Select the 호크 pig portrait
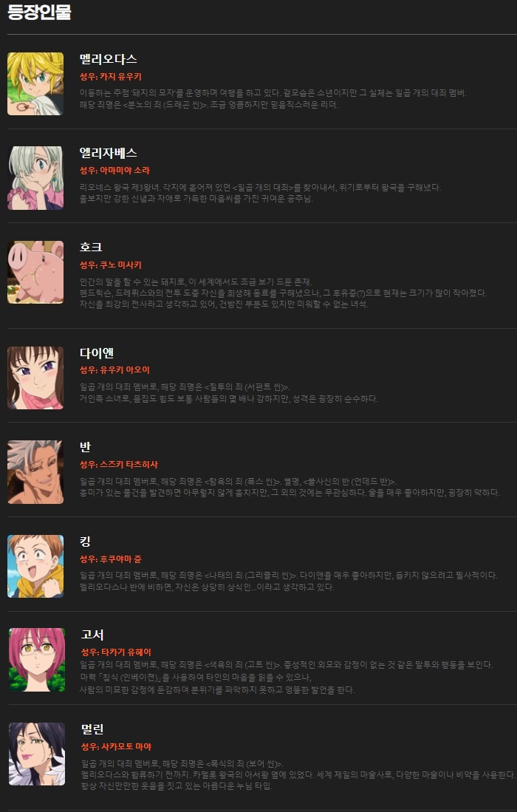The width and height of the screenshot is (517, 812). [35, 272]
